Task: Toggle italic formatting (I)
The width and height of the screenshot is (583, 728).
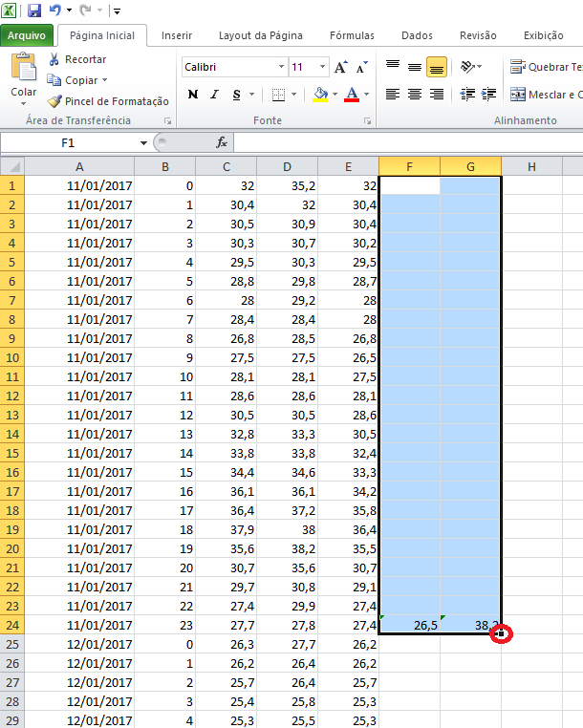Action: pyautogui.click(x=214, y=95)
